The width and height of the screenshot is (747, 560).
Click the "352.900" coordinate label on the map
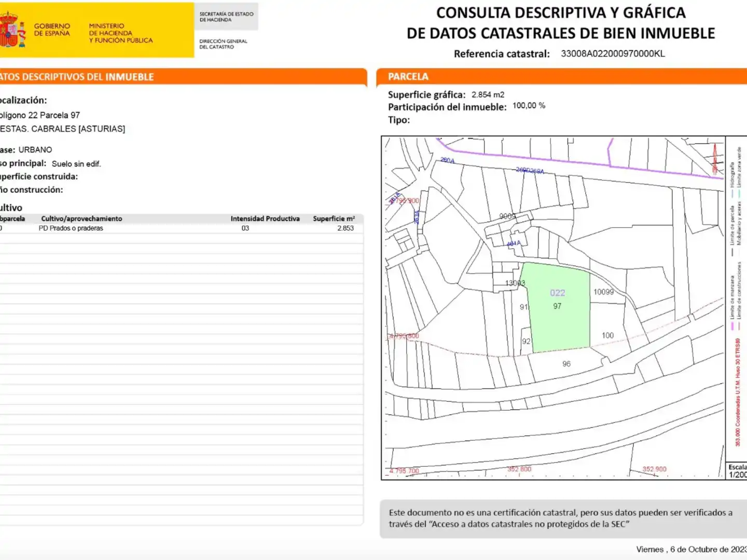655,469
